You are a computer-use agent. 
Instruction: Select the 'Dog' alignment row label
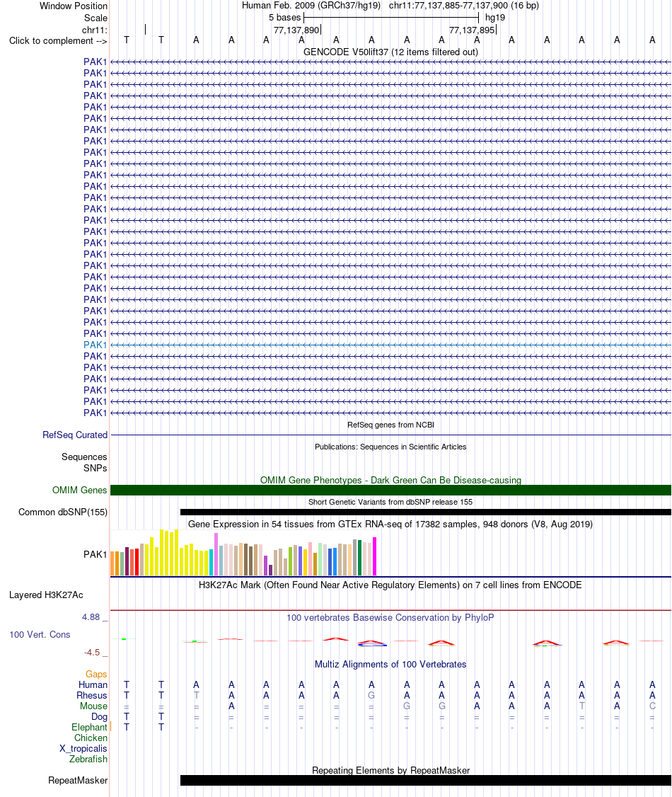[100, 717]
